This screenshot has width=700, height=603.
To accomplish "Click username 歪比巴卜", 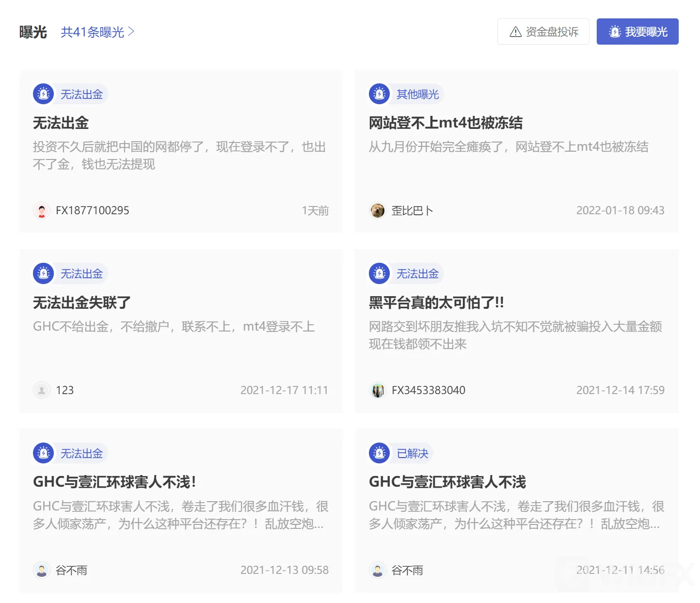I will click(412, 210).
